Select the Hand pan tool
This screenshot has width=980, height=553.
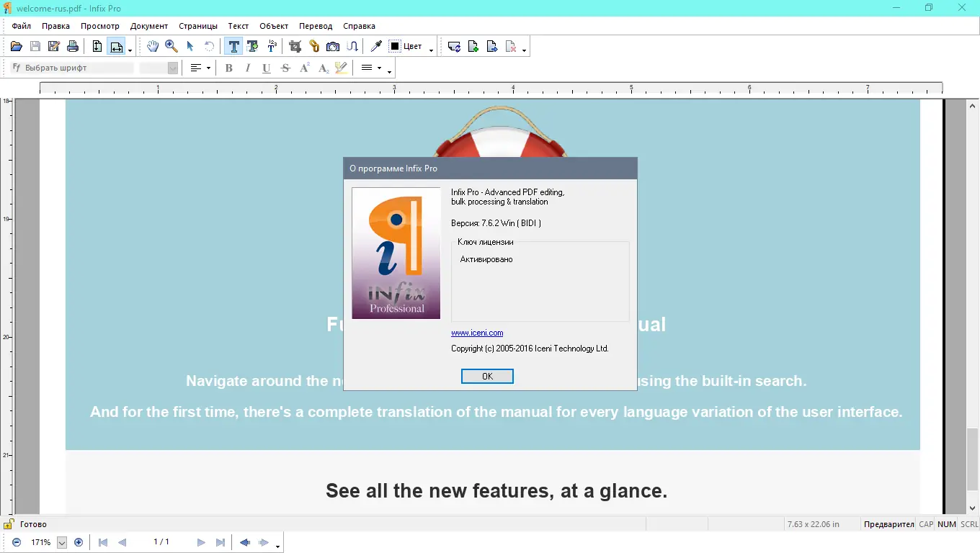point(153,47)
